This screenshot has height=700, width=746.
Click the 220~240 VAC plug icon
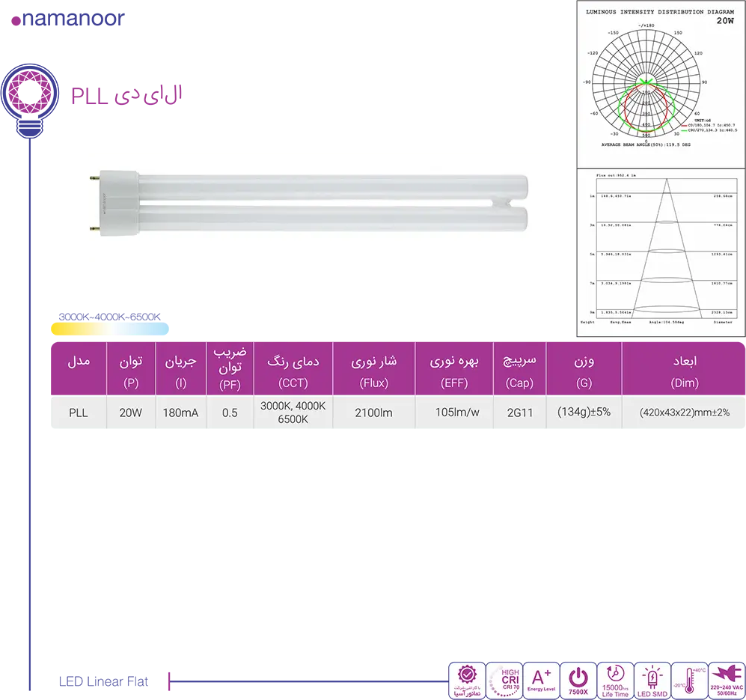(x=727, y=681)
